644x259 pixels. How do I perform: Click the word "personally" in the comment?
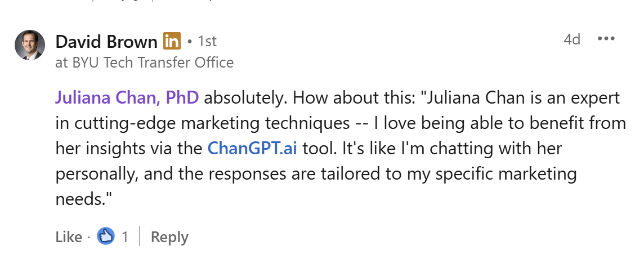pos(97,173)
